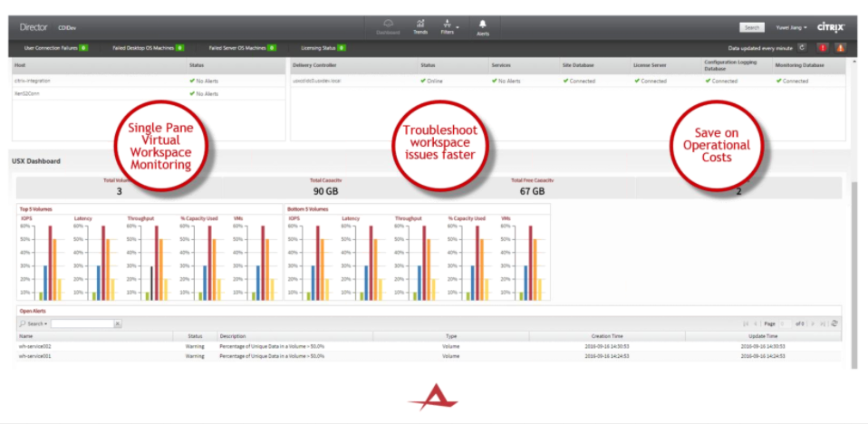Refresh the Open Alerts table
868x424 pixels.
[834, 323]
